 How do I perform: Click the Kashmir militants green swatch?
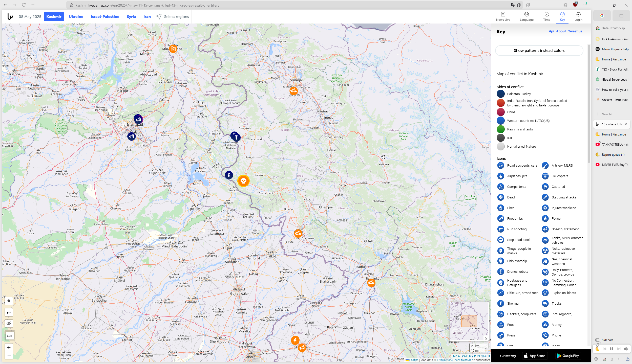[500, 129]
